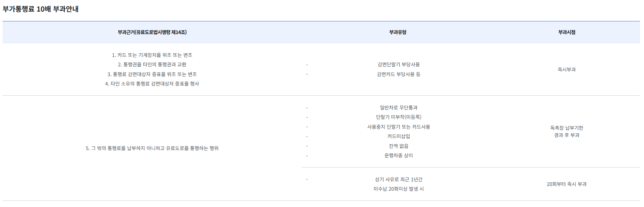This screenshot has width=644, height=207.
Task: Click item 4 타인 소유의 감면대상자 증표를 행사
Action: [x=152, y=84]
